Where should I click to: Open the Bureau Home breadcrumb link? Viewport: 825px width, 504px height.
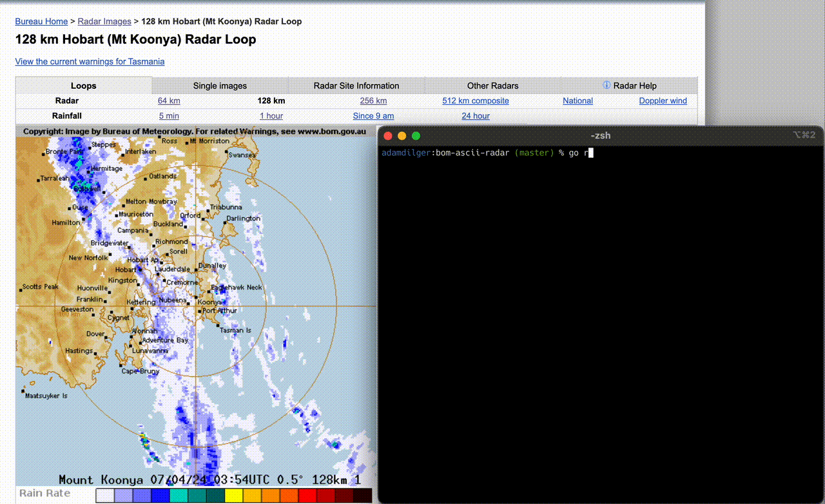click(41, 21)
